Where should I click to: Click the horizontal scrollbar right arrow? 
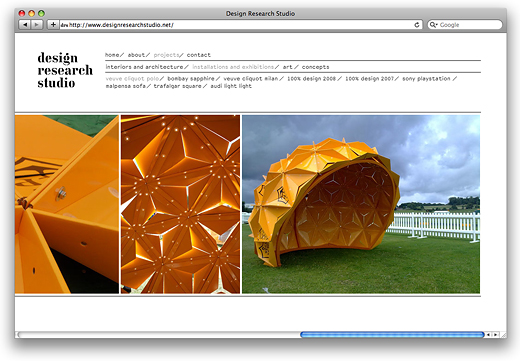pyautogui.click(x=495, y=334)
